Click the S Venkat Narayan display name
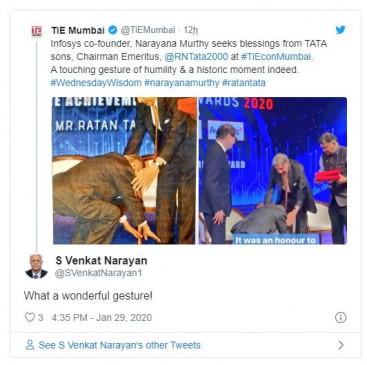This screenshot has height=365, width=367. (101, 261)
